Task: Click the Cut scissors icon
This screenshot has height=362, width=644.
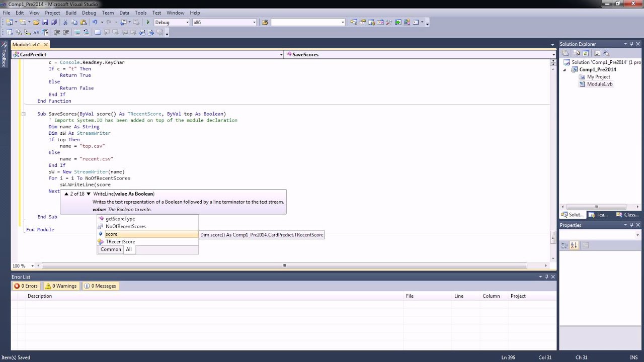Action: [x=65, y=22]
